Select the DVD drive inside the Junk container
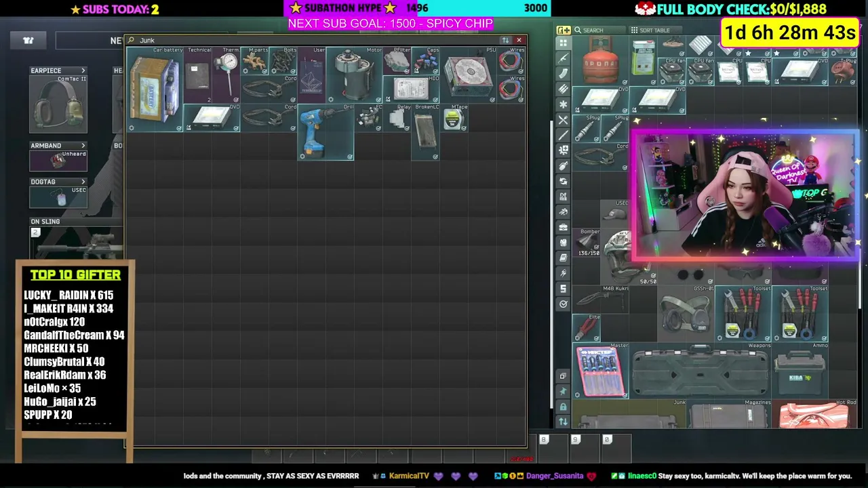The image size is (868, 488). 212,117
